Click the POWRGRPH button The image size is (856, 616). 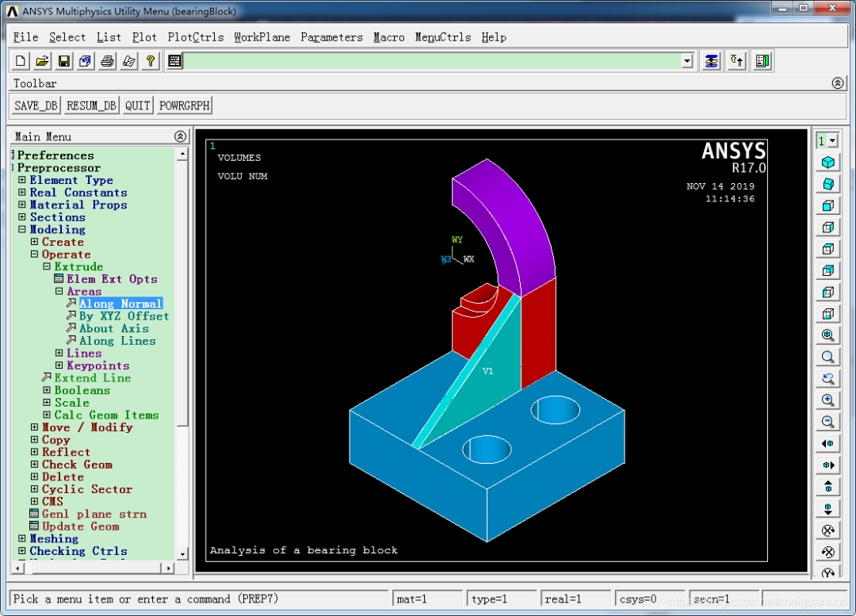185,105
